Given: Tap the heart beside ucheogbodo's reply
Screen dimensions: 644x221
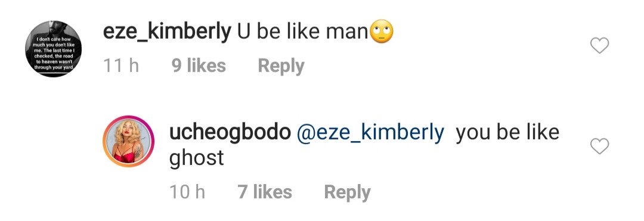Looking at the screenshot, I should pos(599,147).
